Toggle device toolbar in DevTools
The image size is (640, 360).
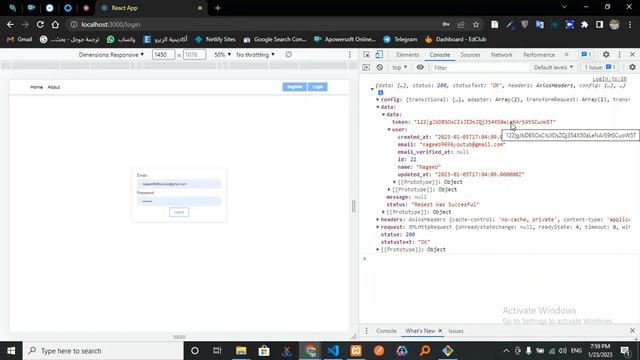(x=379, y=55)
